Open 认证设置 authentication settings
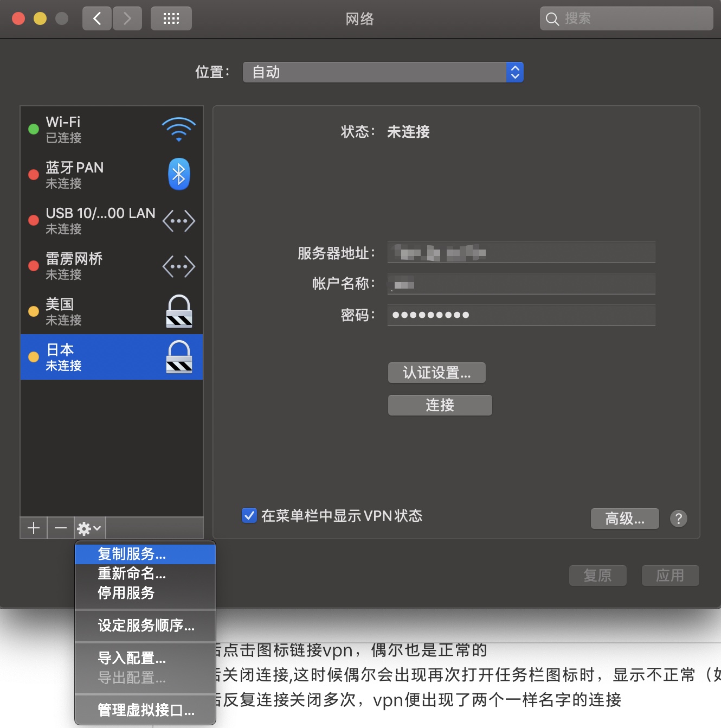 (x=436, y=373)
